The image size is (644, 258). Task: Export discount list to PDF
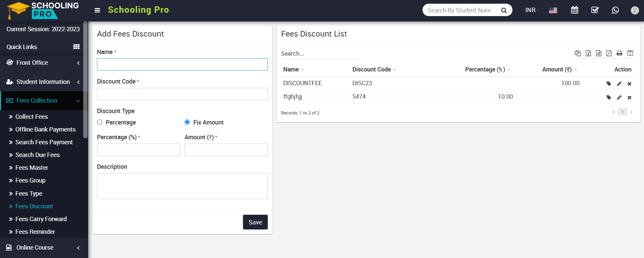(x=609, y=53)
